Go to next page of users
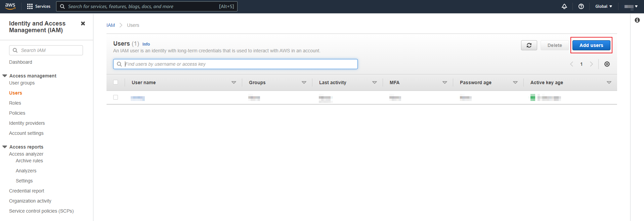 point(592,64)
